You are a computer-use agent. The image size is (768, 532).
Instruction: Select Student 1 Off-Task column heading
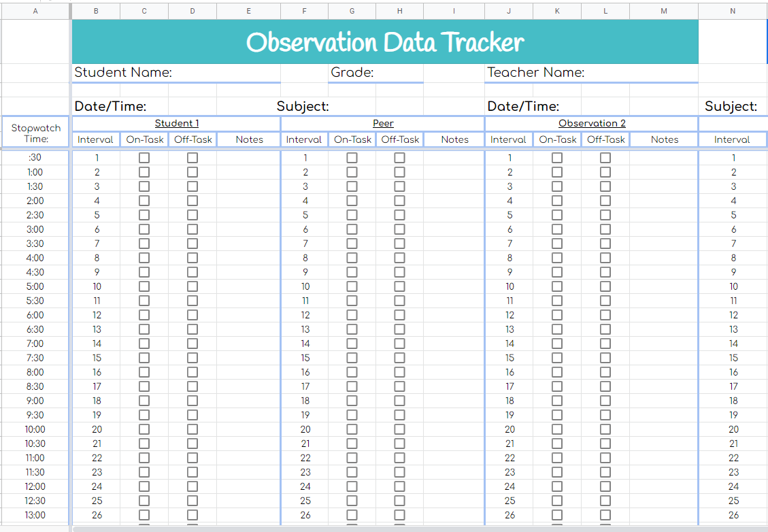[x=193, y=139]
